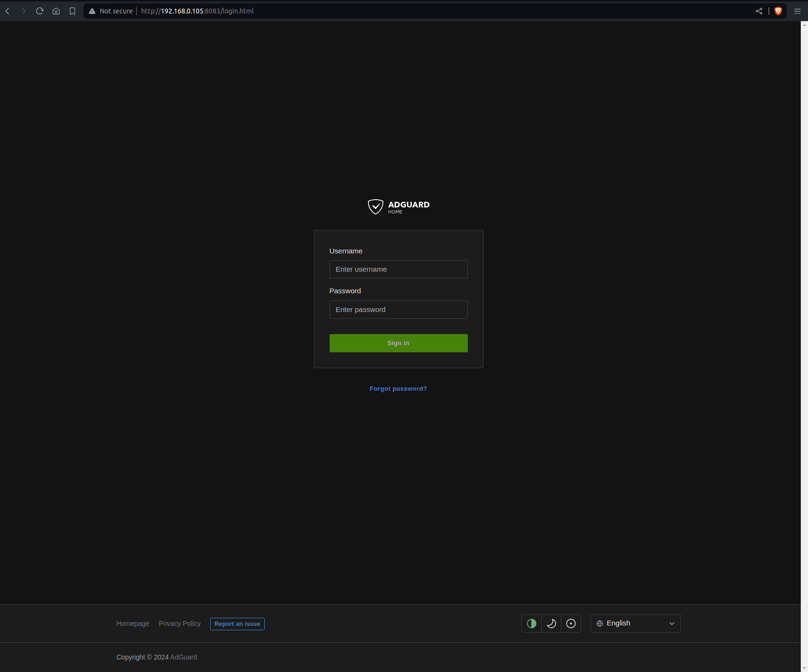Switch to auto theme half-circle toggle
808x672 pixels.
[x=532, y=624]
